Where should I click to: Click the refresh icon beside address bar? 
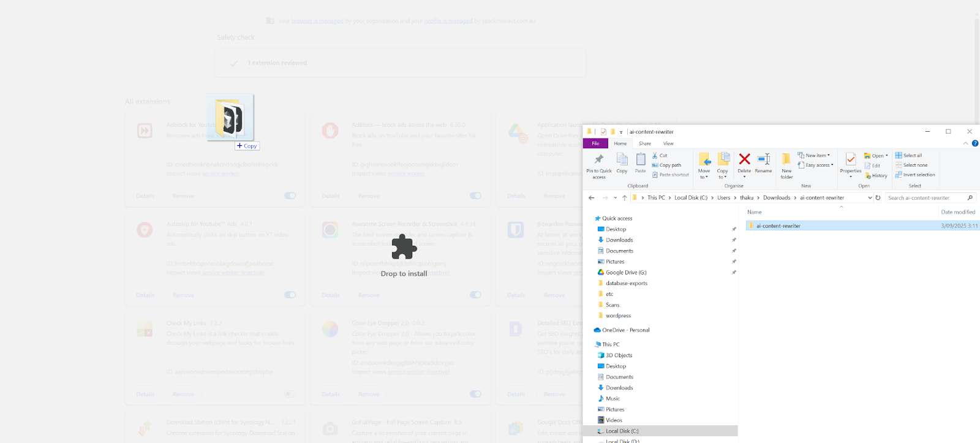pyautogui.click(x=878, y=198)
